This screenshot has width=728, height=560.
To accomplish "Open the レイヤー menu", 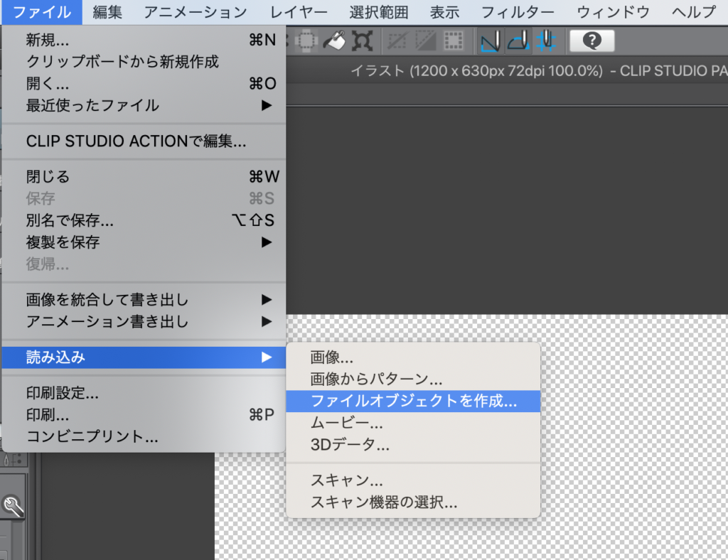I will click(299, 12).
